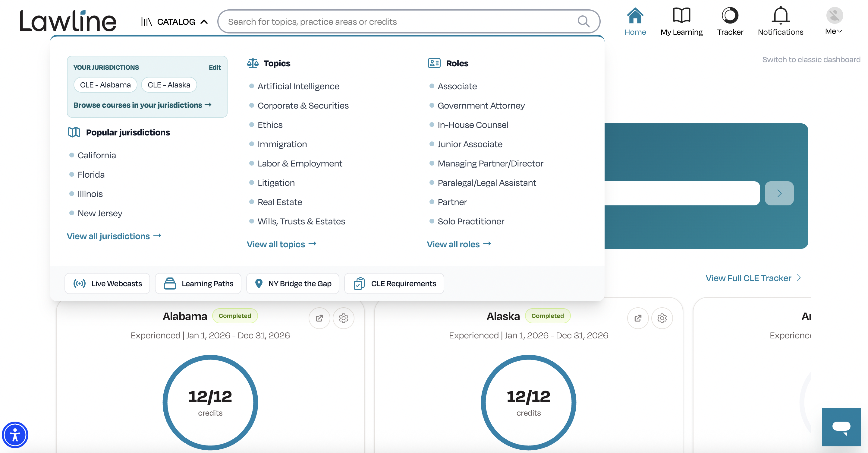Select the CLE - Alaska jurisdiction chip
The height and width of the screenshot is (453, 868).
[x=169, y=85]
